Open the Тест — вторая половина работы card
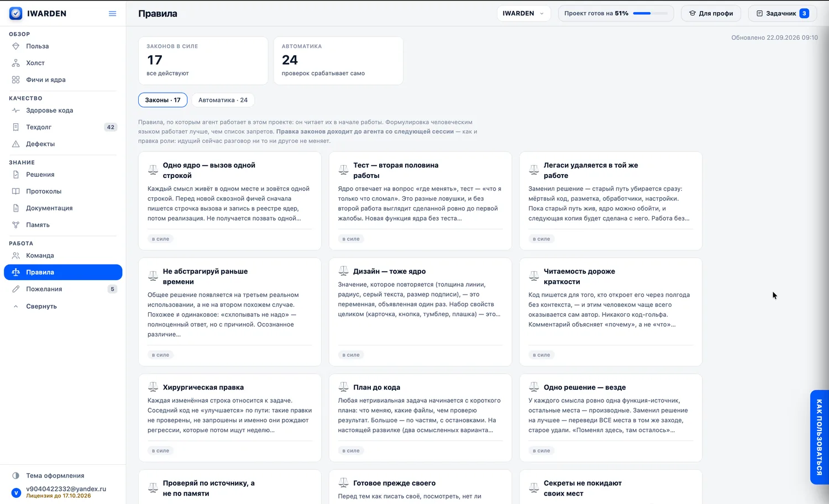Screen dimensions: 829x504 coord(420,201)
